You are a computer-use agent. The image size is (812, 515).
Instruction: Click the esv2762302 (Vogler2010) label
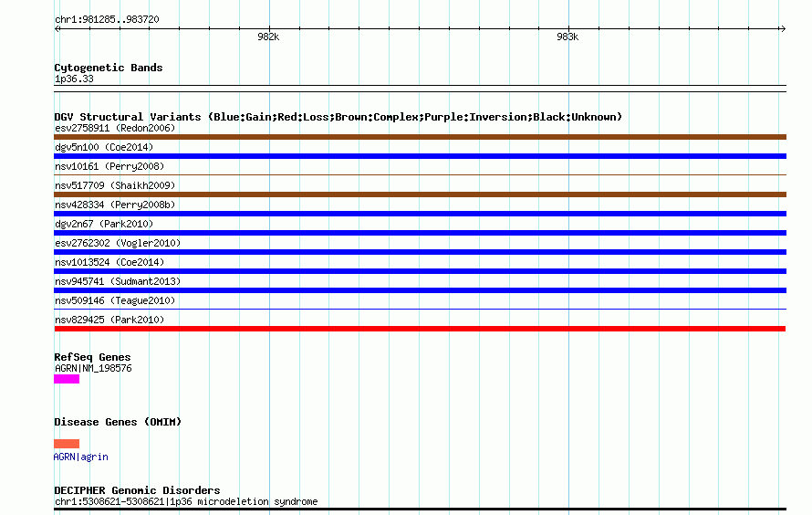point(118,243)
